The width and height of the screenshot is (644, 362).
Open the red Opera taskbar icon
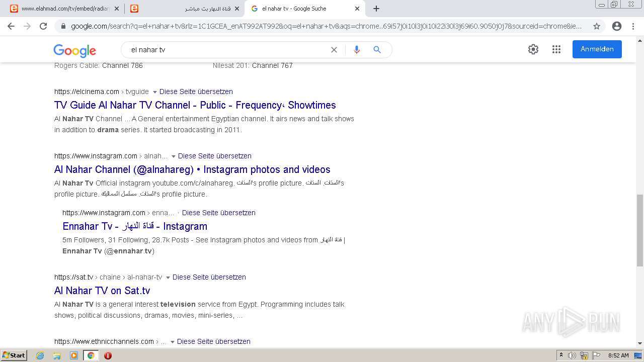click(x=108, y=355)
